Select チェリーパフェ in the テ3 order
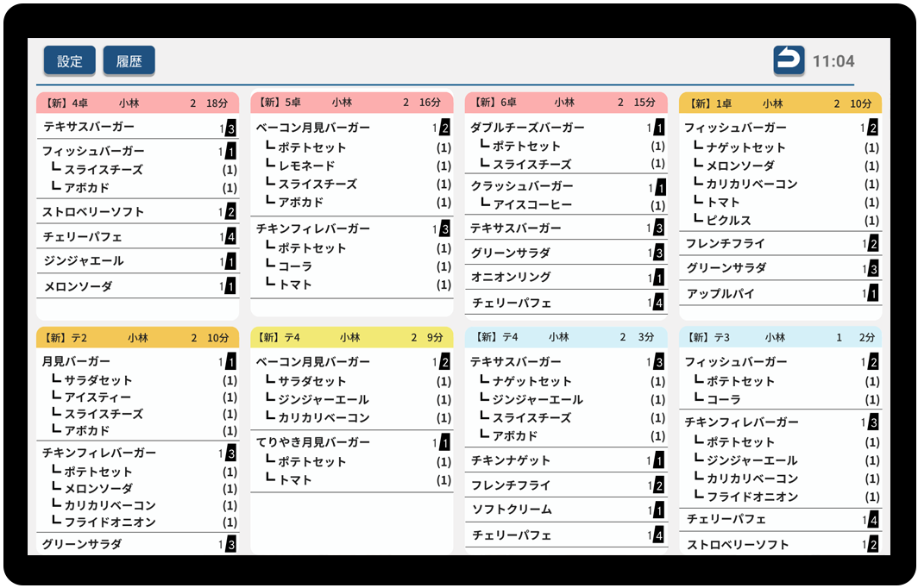This screenshot has height=588, width=918. pos(781,520)
